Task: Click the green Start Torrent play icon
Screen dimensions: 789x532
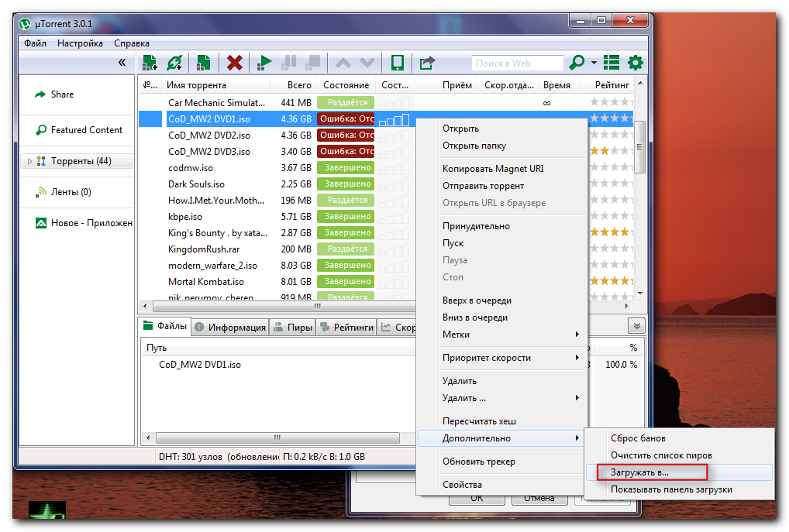Action: point(264,63)
